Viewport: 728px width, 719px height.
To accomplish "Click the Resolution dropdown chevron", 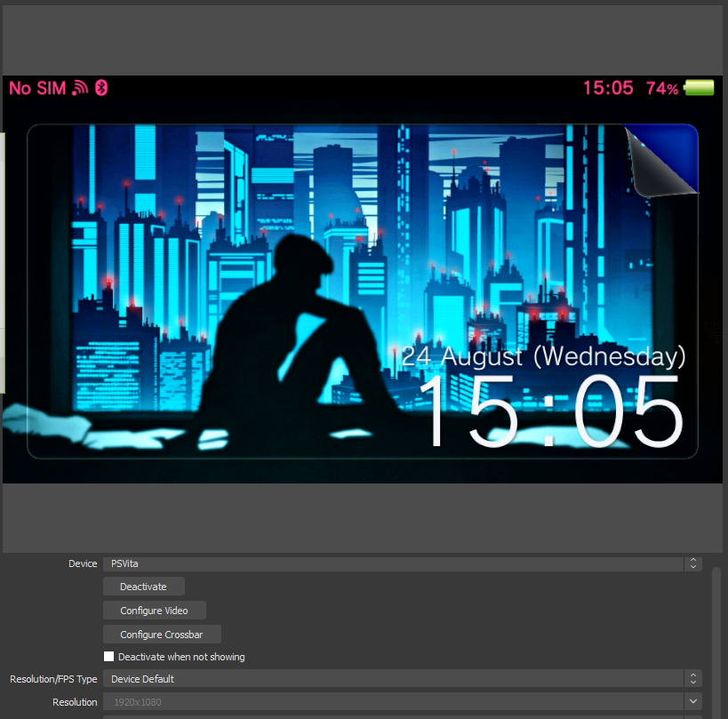I will [693, 701].
